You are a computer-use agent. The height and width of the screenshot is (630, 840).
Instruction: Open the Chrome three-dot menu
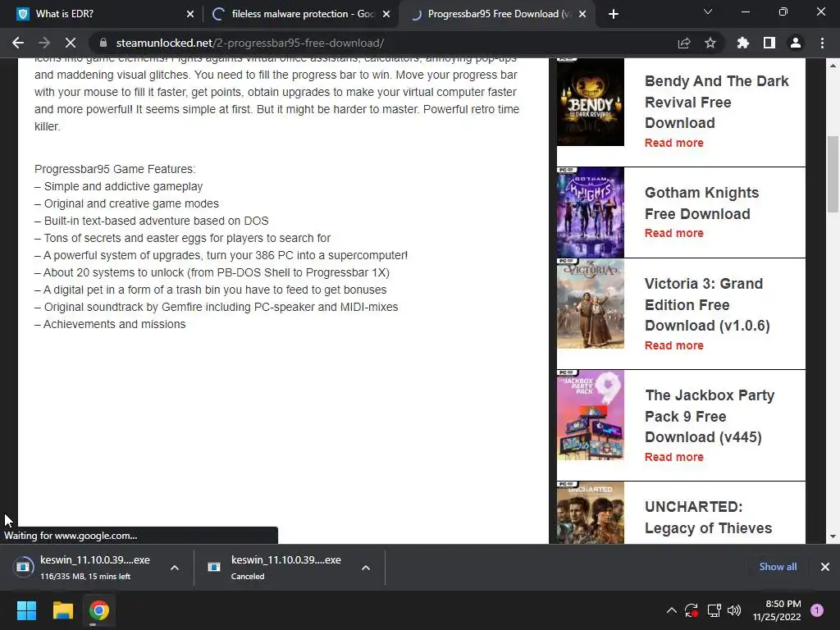(822, 43)
